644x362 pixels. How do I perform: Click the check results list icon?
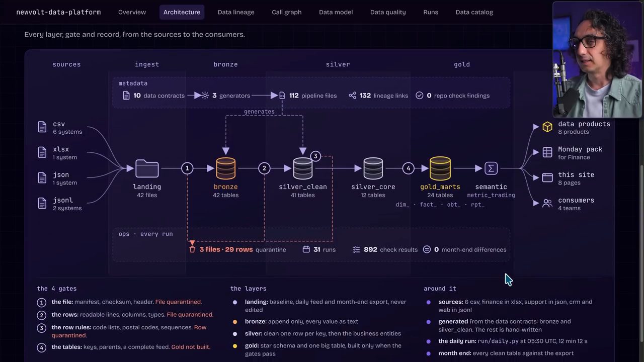356,249
